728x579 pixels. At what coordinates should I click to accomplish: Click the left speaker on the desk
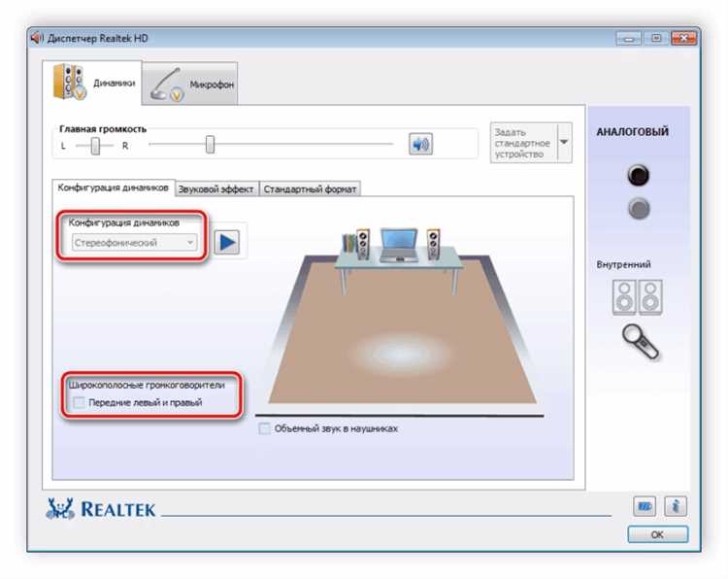pos(363,244)
